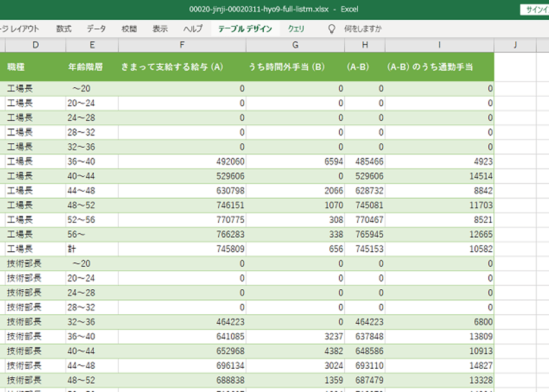Screen dimensions: 549x392
Task: Select column F header
Action: tap(182, 45)
